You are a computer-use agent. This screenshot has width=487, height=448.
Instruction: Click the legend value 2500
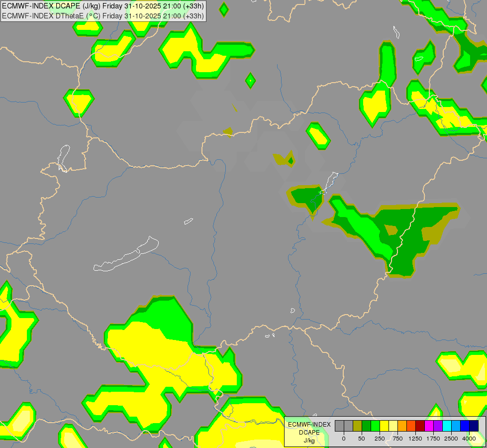coord(451,439)
